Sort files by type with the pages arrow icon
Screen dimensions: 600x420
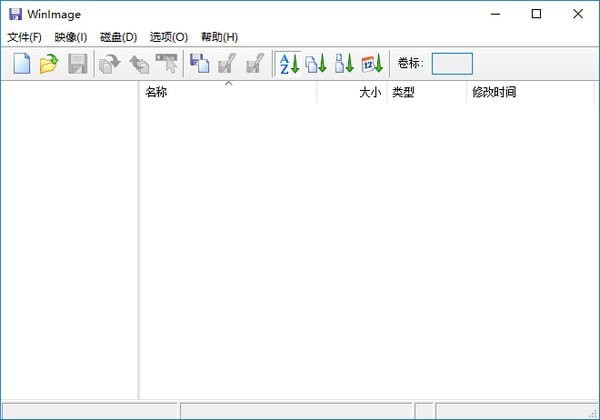316,63
